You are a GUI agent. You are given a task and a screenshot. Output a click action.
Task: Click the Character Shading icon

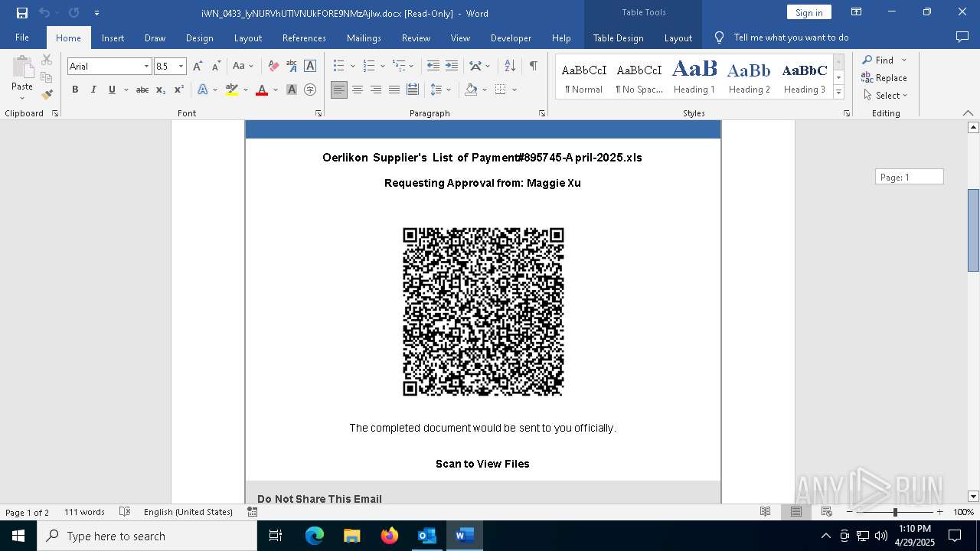(292, 90)
